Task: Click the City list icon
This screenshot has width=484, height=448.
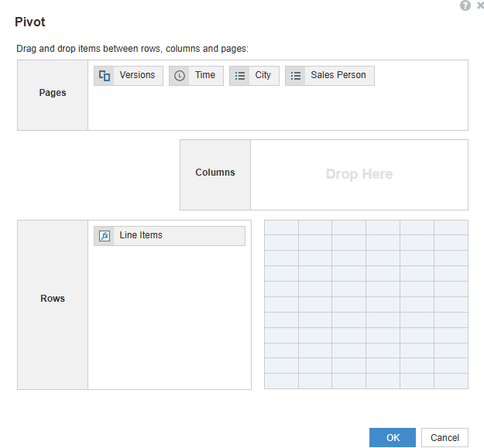Action: tap(240, 76)
